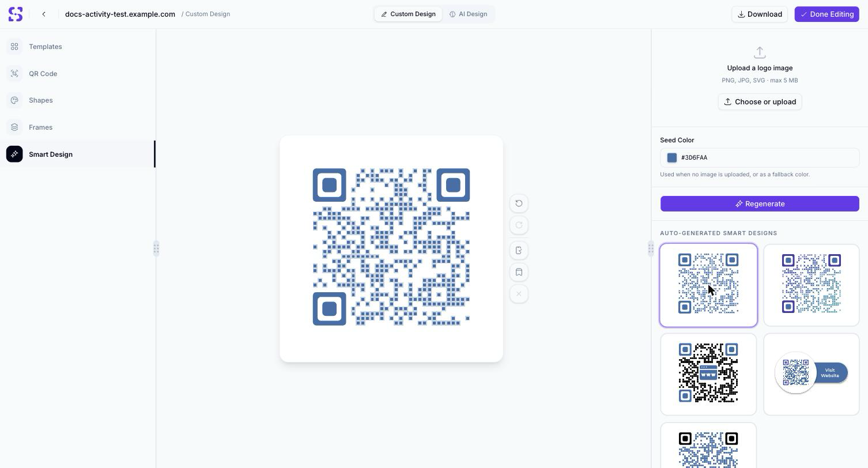Click the Custom Design breadcrumb text
The image size is (868, 468).
[207, 14]
